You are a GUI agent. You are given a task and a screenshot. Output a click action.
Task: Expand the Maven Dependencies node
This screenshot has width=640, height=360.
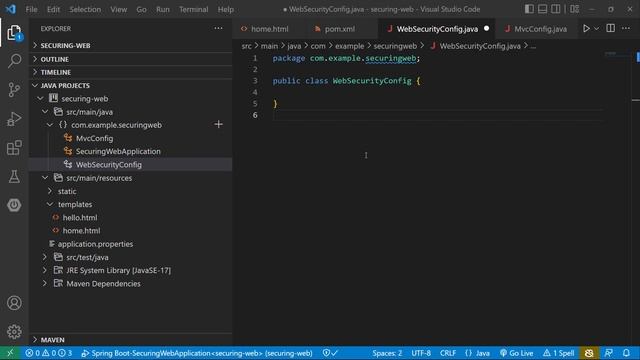[x=45, y=283]
